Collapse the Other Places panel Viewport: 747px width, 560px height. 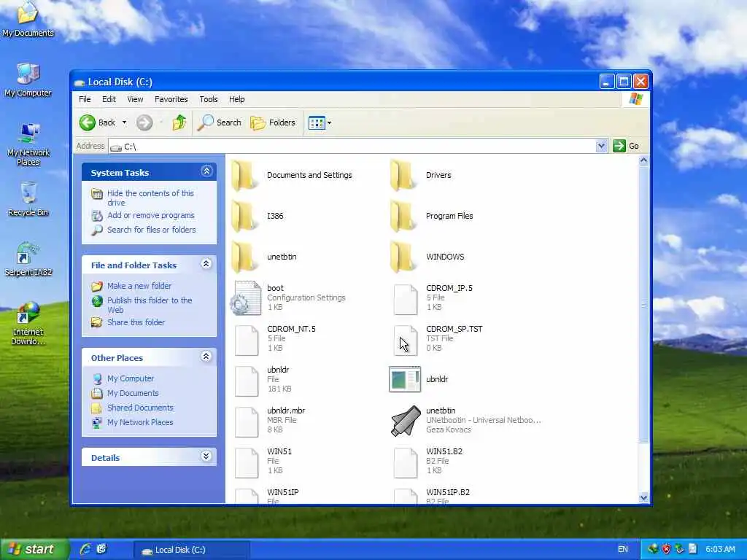(206, 356)
